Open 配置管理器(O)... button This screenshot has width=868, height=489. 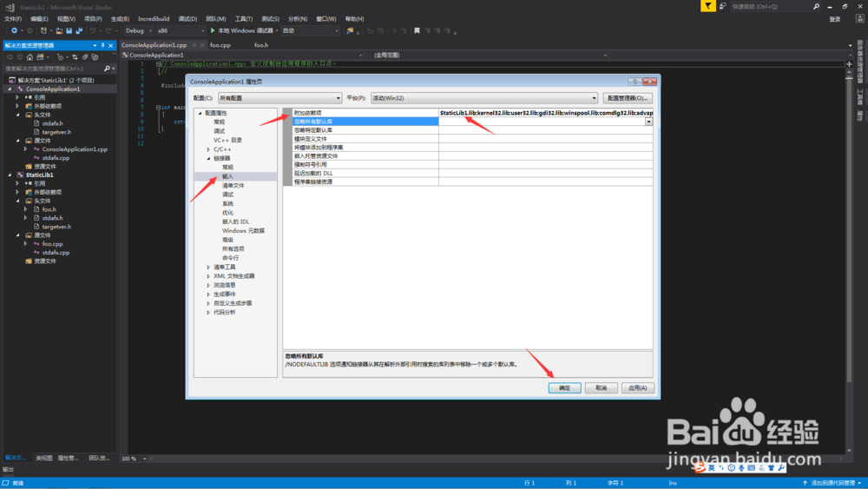(x=628, y=98)
